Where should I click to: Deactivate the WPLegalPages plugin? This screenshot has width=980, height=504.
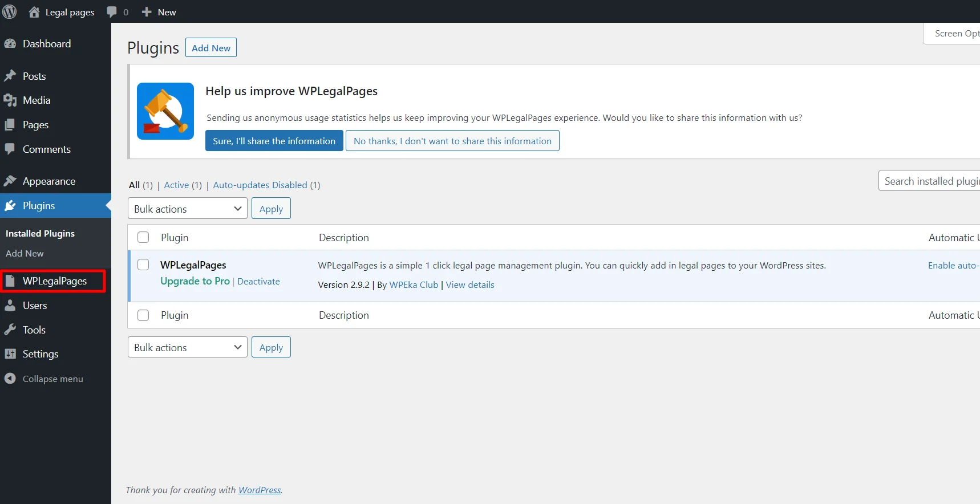[258, 282]
